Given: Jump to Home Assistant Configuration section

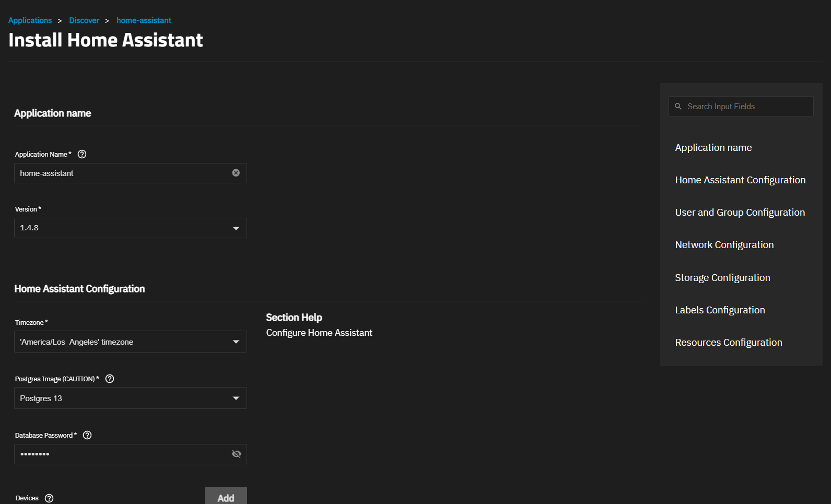Looking at the screenshot, I should pos(740,180).
